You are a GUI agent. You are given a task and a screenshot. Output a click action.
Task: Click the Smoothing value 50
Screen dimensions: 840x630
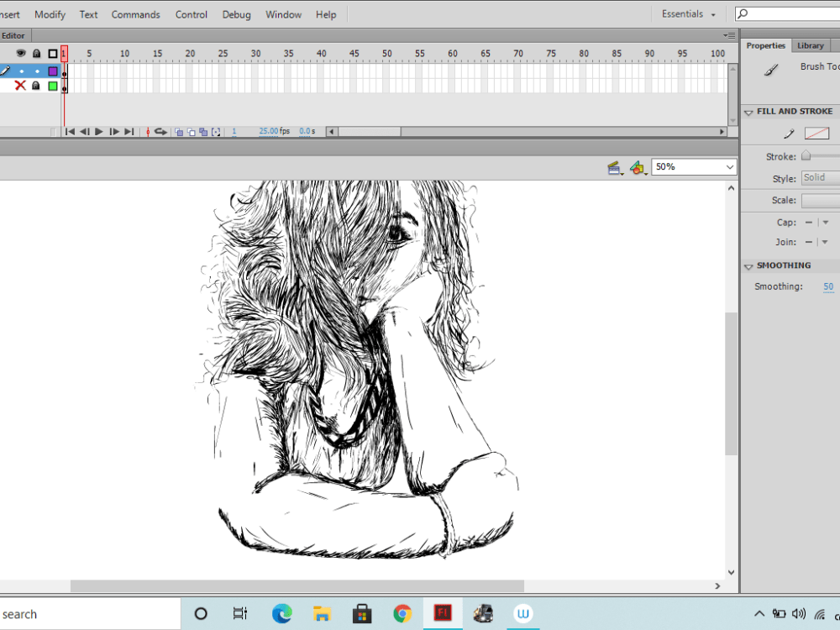828,286
